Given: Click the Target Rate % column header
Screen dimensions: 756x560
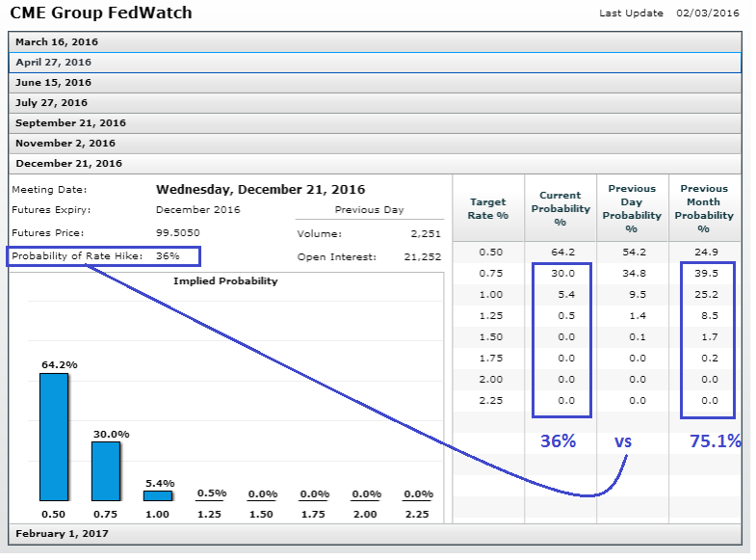Looking at the screenshot, I should coord(487,209).
